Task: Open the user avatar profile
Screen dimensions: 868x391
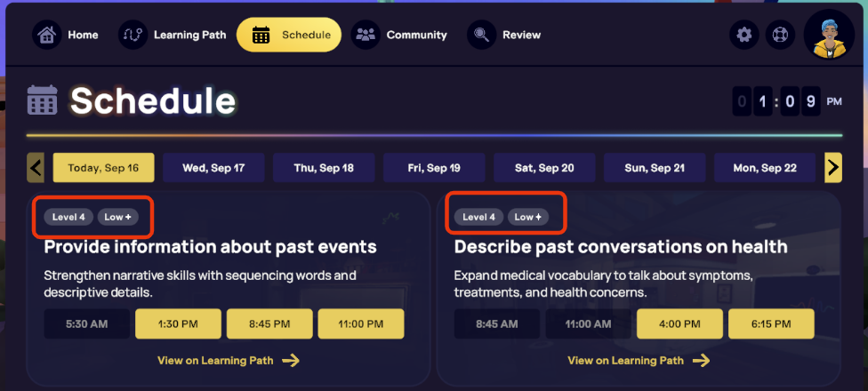Action: 829,36
